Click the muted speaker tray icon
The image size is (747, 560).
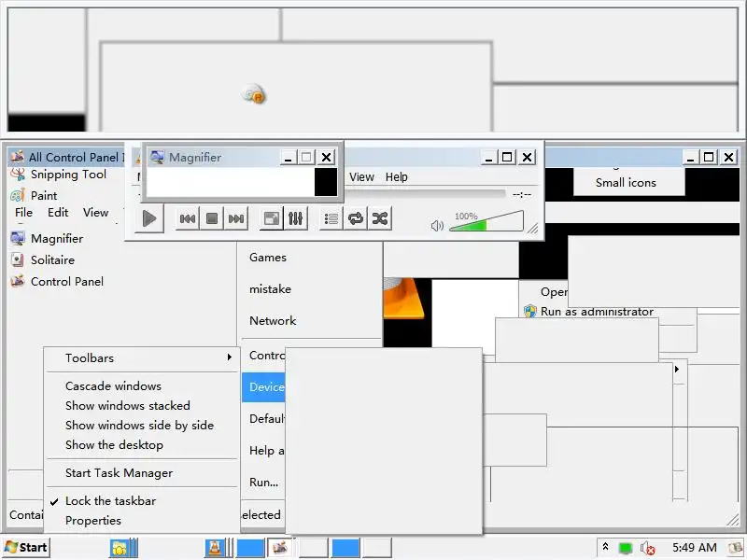click(647, 548)
